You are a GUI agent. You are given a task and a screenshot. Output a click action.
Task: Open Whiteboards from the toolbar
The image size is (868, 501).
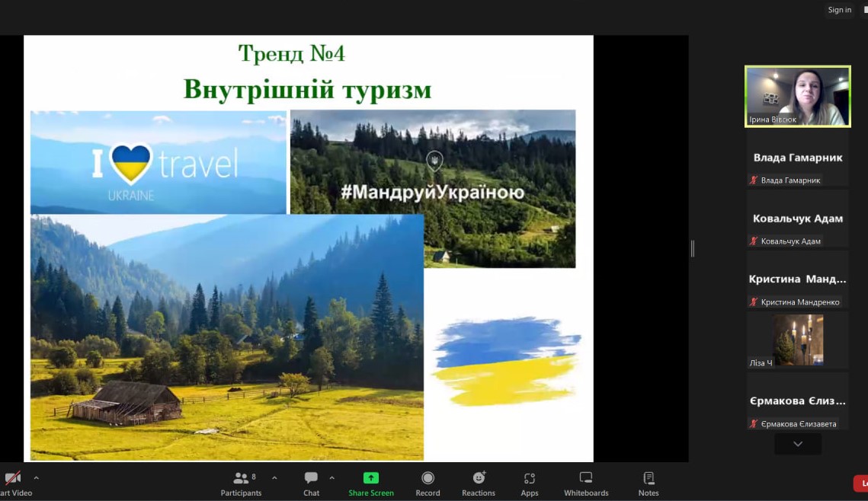tap(585, 478)
